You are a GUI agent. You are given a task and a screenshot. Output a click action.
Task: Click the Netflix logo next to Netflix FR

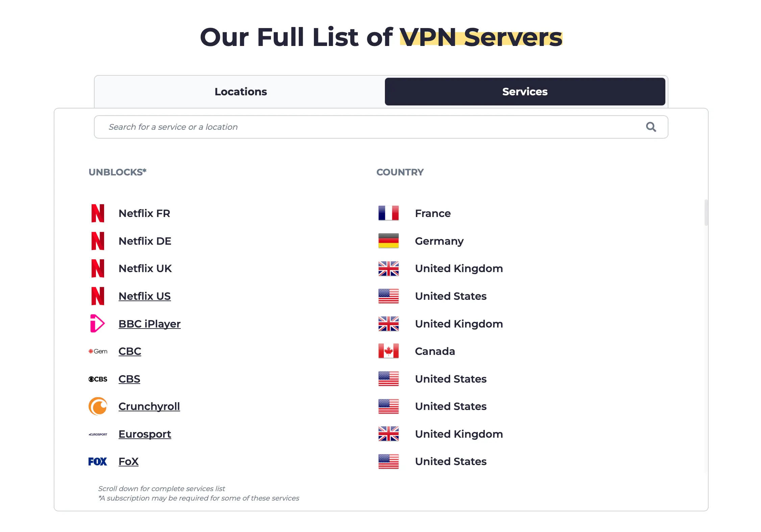point(97,213)
